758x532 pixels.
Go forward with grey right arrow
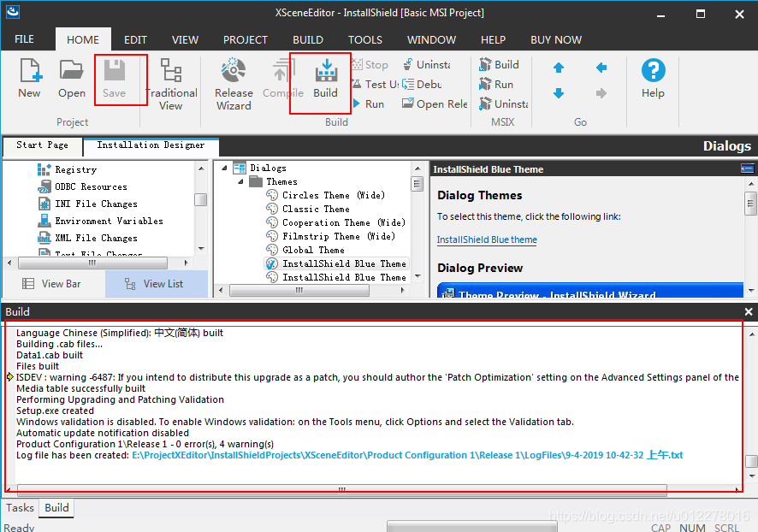pyautogui.click(x=601, y=92)
